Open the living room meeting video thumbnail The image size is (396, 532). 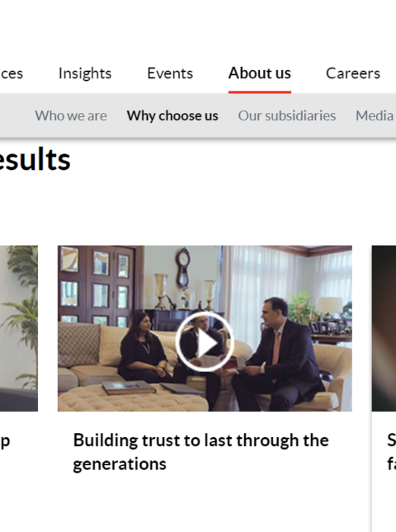(205, 328)
